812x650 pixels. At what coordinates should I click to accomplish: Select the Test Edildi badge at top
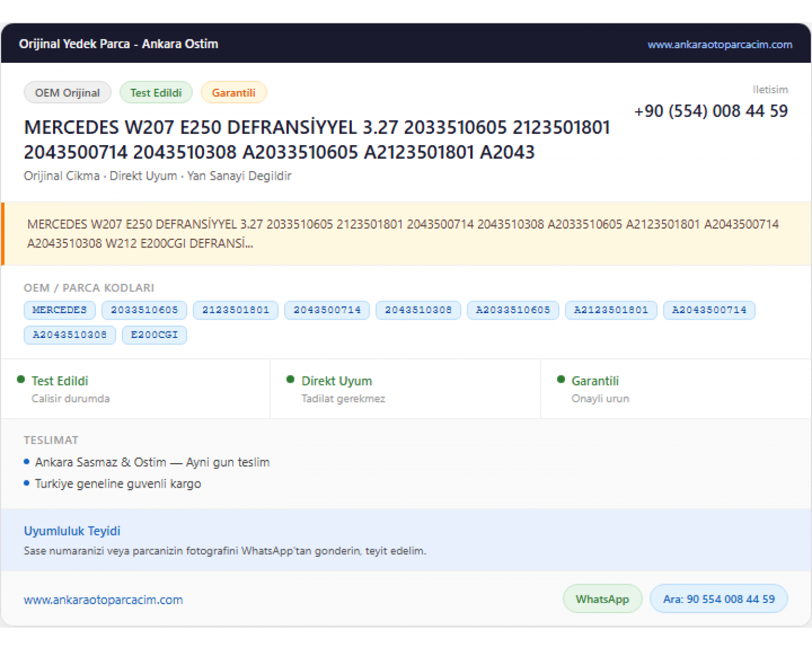click(x=156, y=93)
